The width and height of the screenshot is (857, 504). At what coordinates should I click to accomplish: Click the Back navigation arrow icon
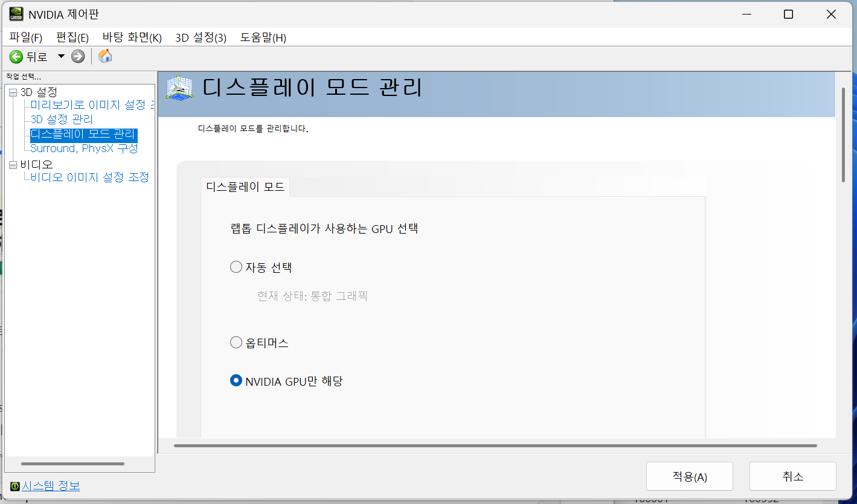click(x=16, y=56)
